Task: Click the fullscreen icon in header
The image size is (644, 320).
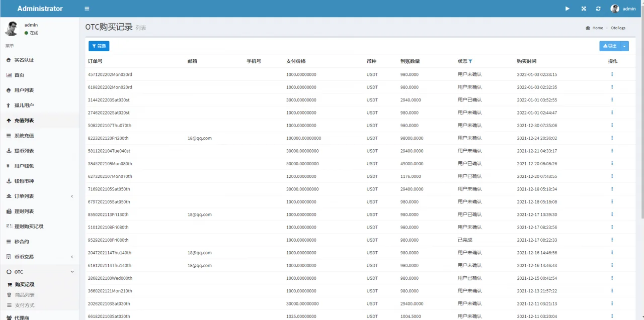Action: 584,9
